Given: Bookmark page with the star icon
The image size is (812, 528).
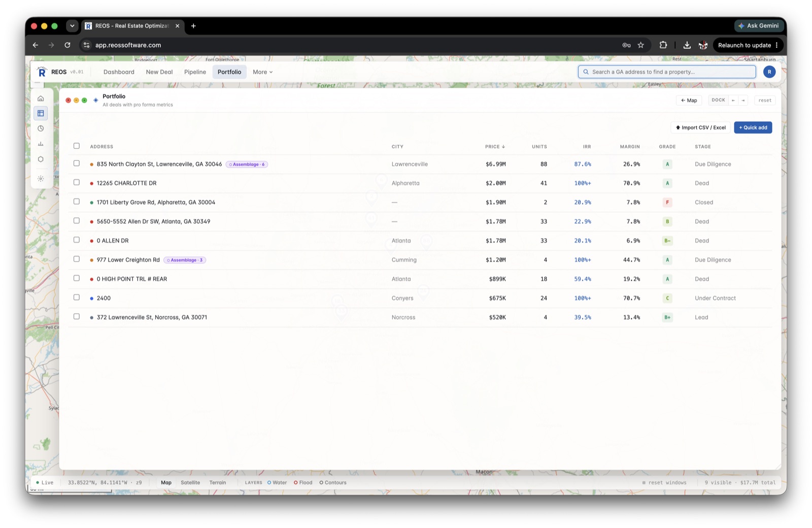Looking at the screenshot, I should tap(641, 45).
